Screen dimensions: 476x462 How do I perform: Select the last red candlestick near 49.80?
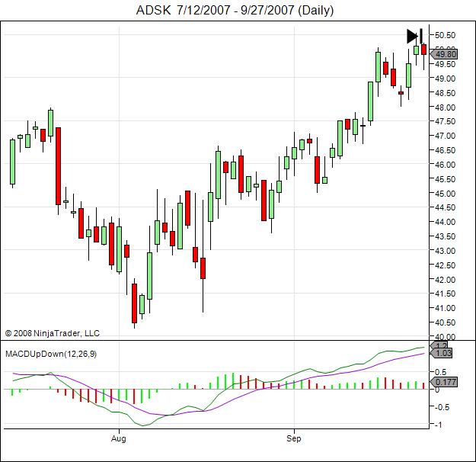tap(423, 50)
